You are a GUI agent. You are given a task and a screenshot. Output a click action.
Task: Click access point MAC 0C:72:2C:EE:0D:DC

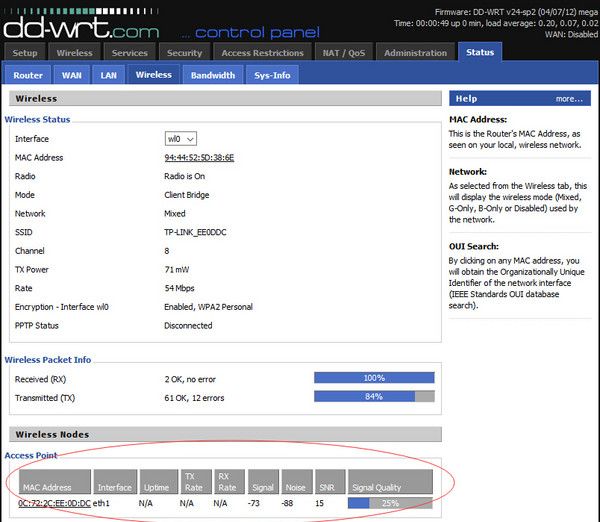click(54, 503)
